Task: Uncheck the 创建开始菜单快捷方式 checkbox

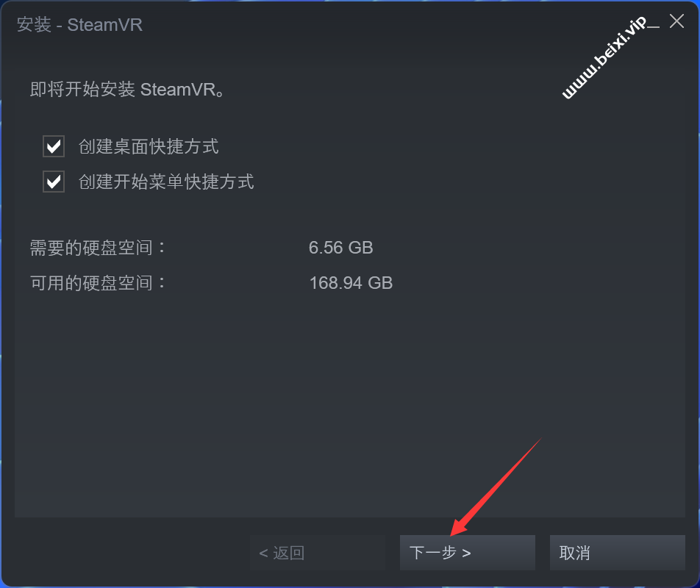Action: (x=54, y=182)
